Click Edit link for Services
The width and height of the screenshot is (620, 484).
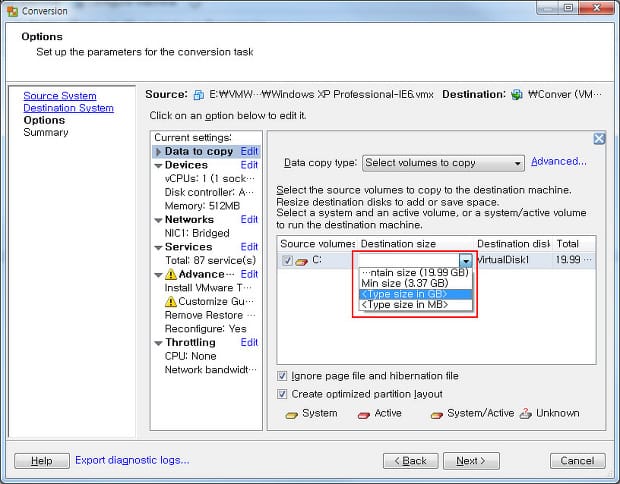coord(249,247)
